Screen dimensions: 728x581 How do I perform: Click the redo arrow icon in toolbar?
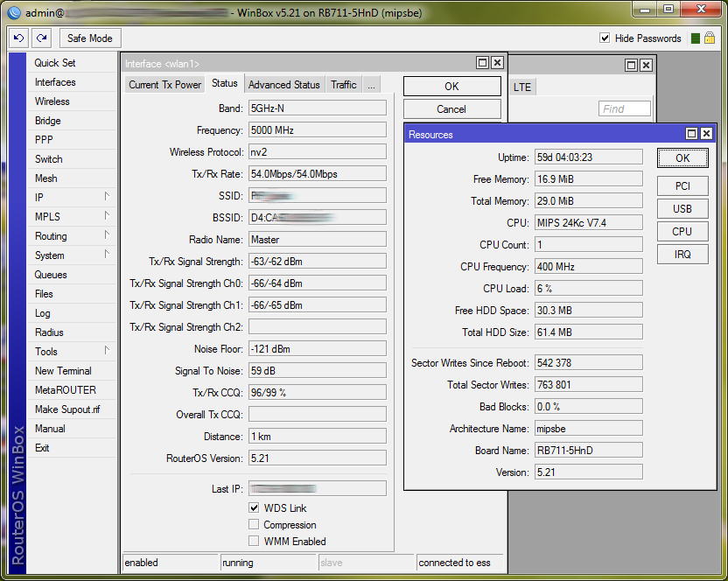tap(41, 38)
